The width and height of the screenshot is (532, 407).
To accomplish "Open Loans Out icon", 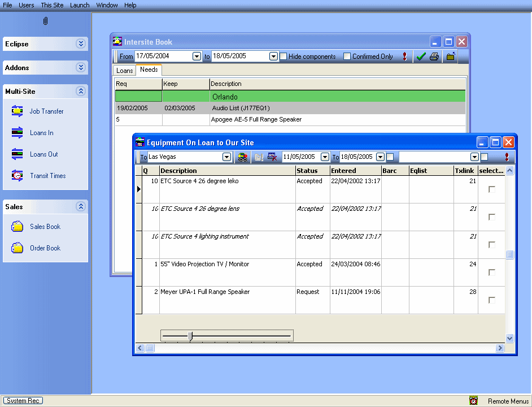I will click(18, 154).
